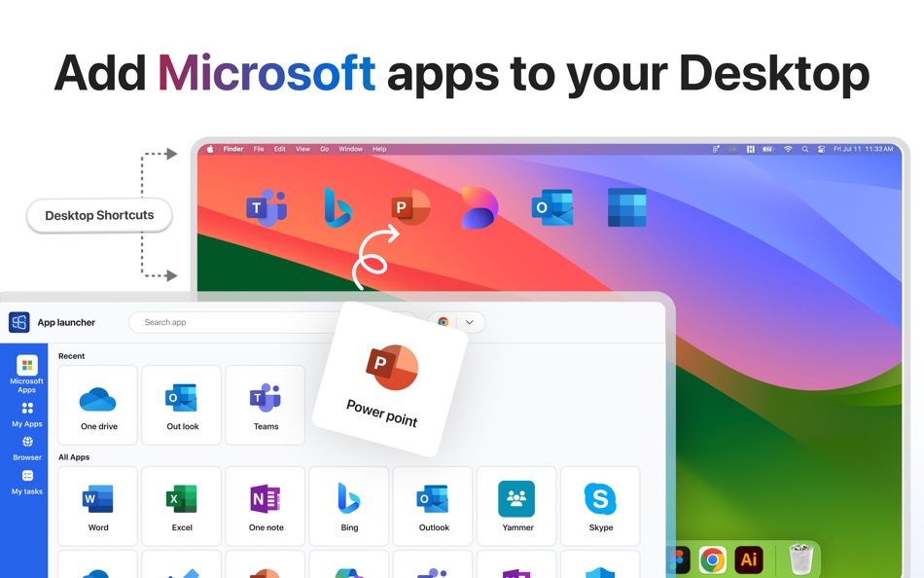Click the App launcher logo icon

18,322
